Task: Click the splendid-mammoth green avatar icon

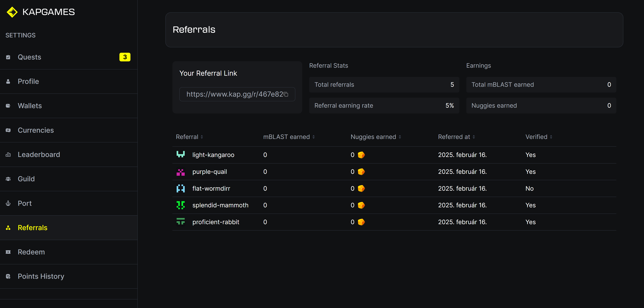Action: point(181,205)
